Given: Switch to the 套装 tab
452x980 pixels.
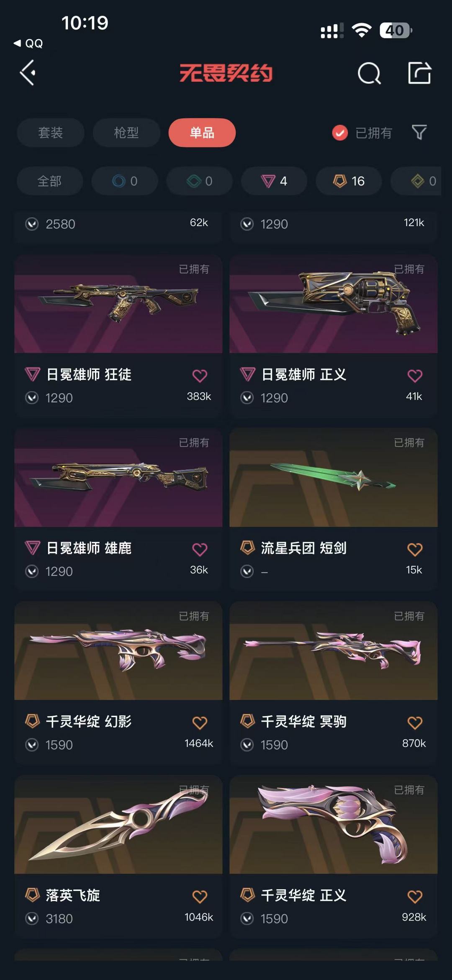Looking at the screenshot, I should pyautogui.click(x=51, y=133).
